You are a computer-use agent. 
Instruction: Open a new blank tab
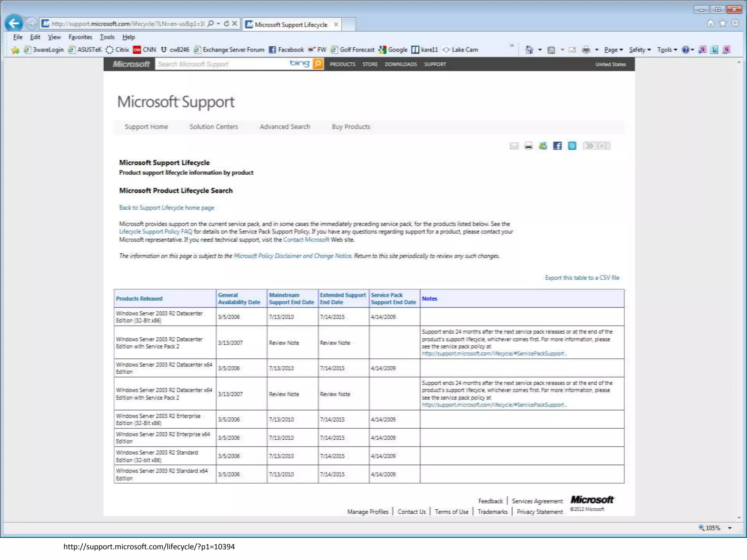tap(349, 24)
